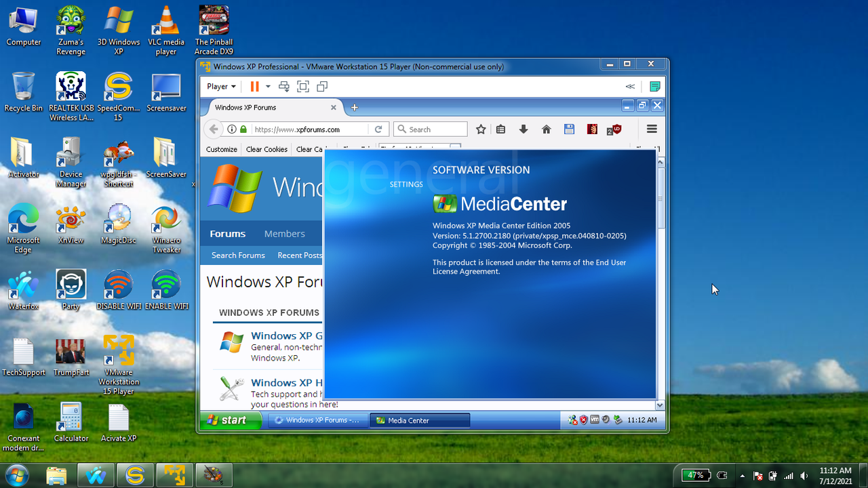Open the Recycle Bin

pos(23,92)
